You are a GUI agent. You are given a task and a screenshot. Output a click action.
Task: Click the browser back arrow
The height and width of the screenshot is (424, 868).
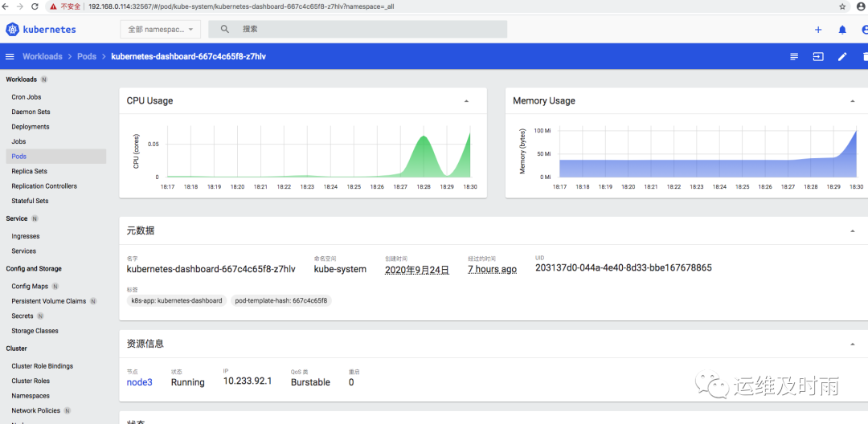6,6
